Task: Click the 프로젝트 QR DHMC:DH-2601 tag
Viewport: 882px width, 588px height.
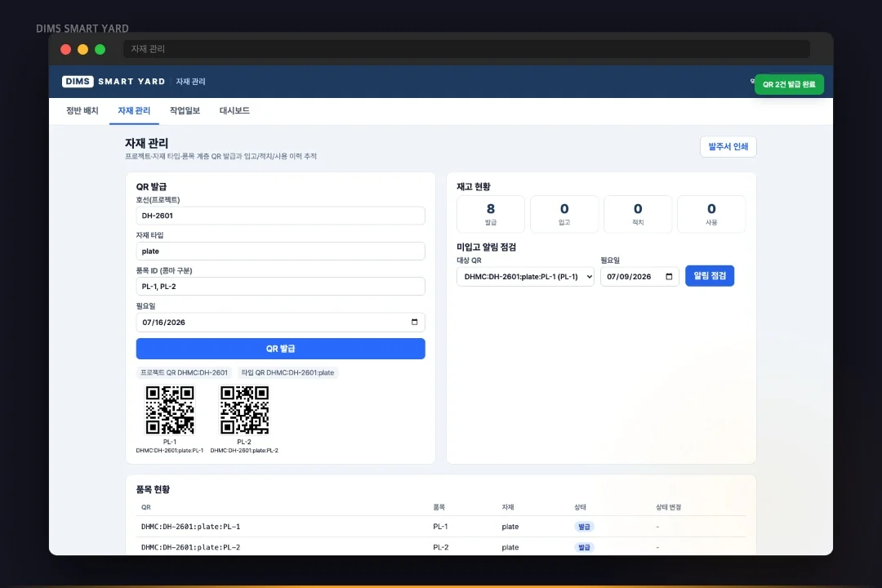Action: pos(184,372)
